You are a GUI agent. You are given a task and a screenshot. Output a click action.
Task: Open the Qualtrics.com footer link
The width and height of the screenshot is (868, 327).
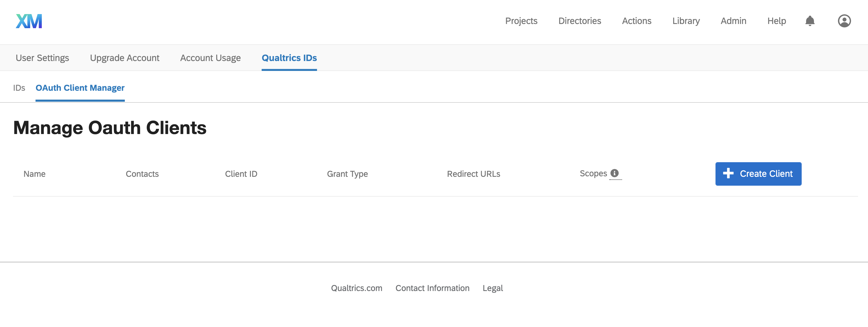pyautogui.click(x=356, y=288)
